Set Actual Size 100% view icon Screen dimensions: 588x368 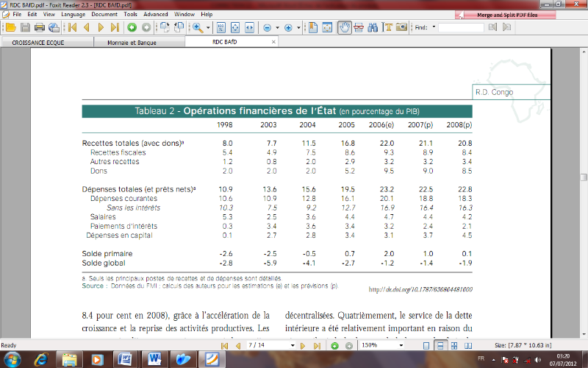[221, 27]
